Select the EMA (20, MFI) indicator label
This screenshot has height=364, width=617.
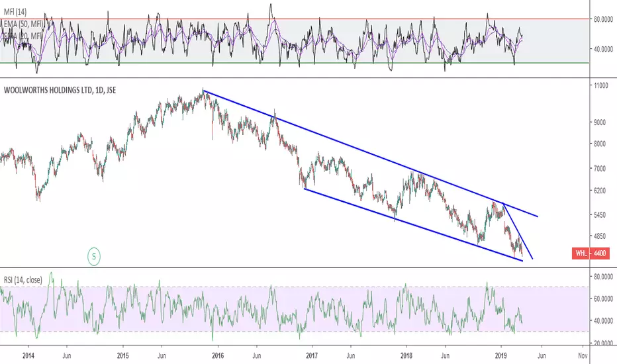click(x=24, y=36)
